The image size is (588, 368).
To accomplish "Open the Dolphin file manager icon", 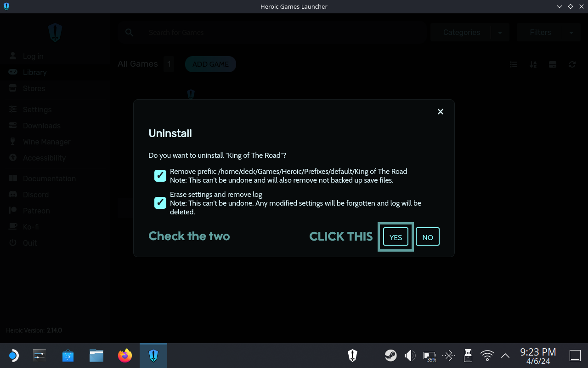I will (x=96, y=356).
